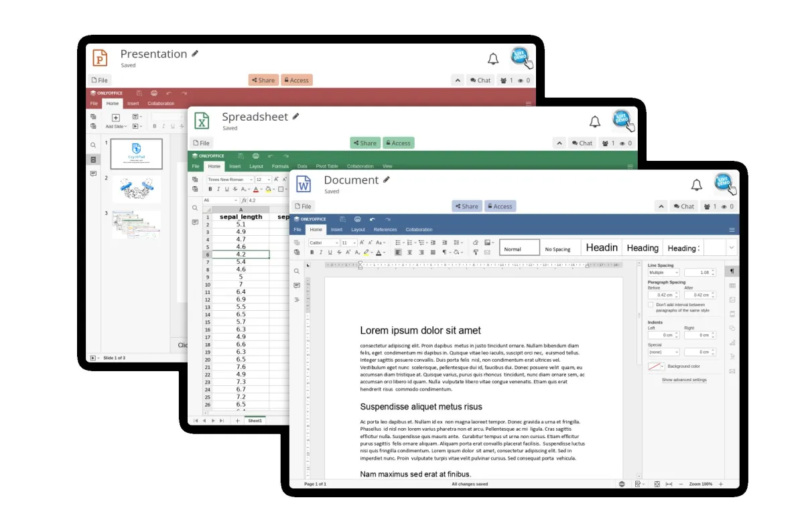Open the Calibri font name dropdown
The height and width of the screenshot is (532, 804).
pos(336,243)
